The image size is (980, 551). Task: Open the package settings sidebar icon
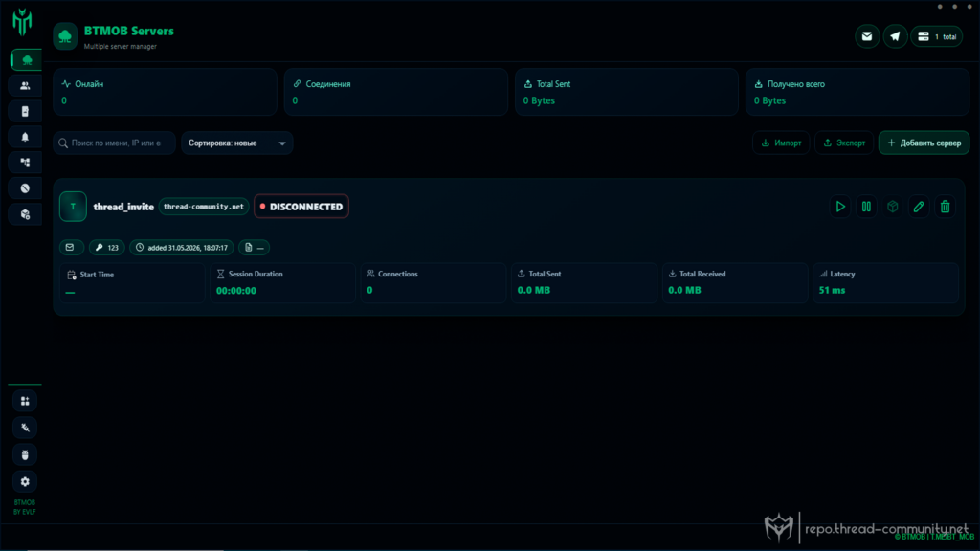pos(25,214)
